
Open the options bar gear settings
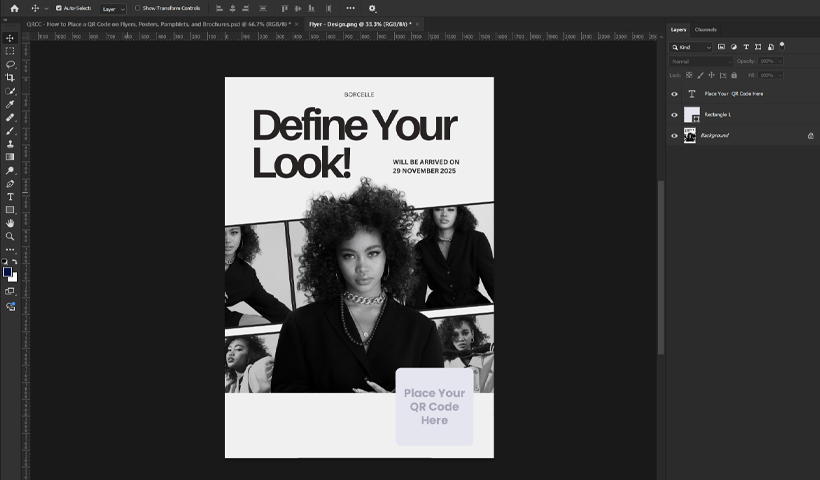[372, 8]
